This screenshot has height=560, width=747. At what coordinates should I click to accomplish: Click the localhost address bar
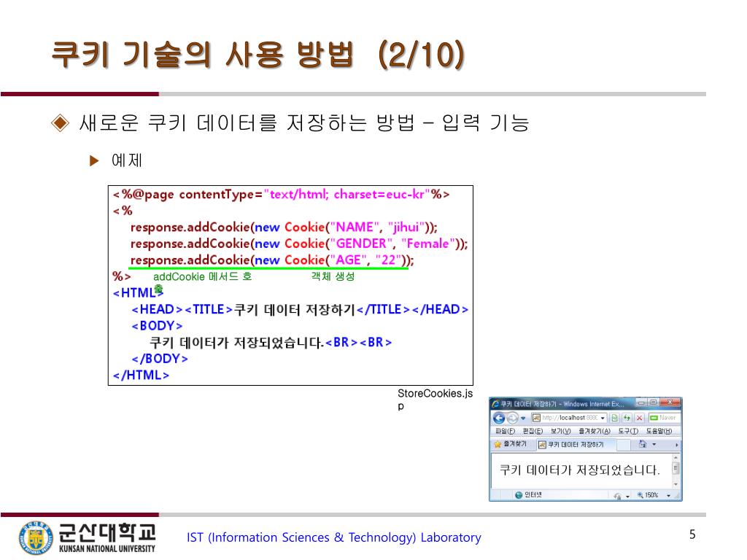569,418
